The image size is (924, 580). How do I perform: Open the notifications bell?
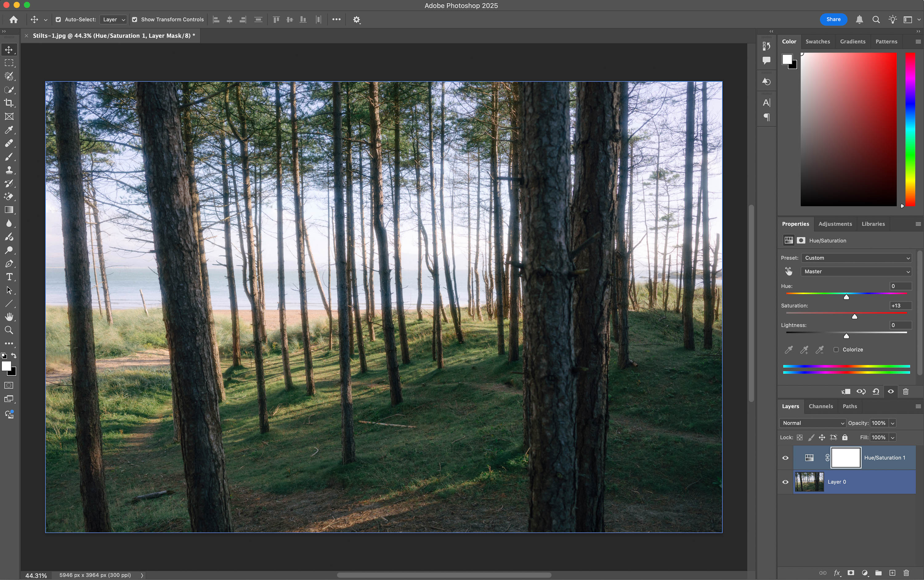(860, 20)
